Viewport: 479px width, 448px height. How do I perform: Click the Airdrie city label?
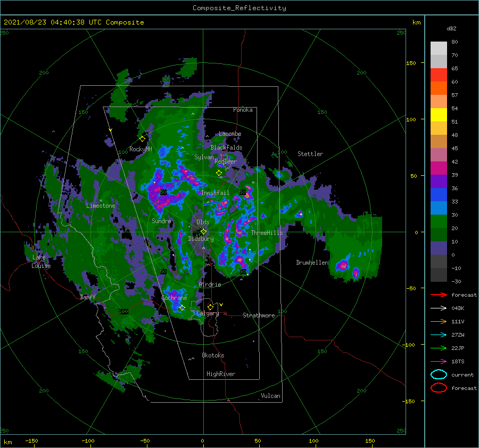coord(210,284)
